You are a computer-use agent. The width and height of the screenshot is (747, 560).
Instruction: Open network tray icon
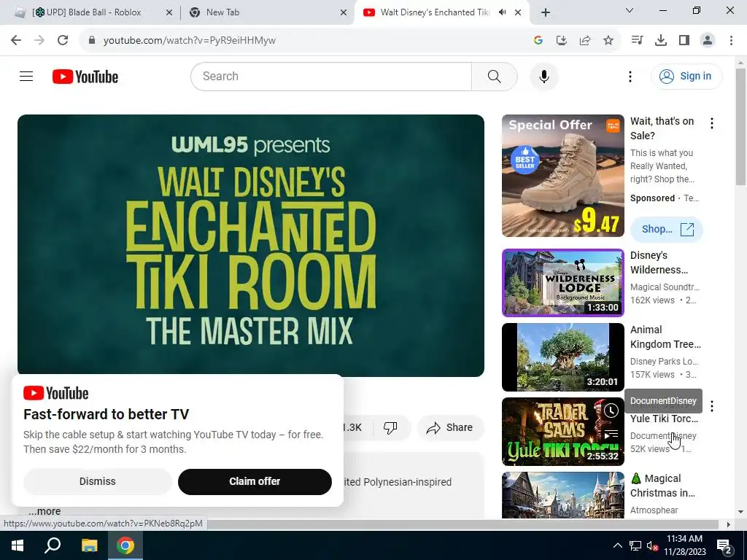pos(635,545)
